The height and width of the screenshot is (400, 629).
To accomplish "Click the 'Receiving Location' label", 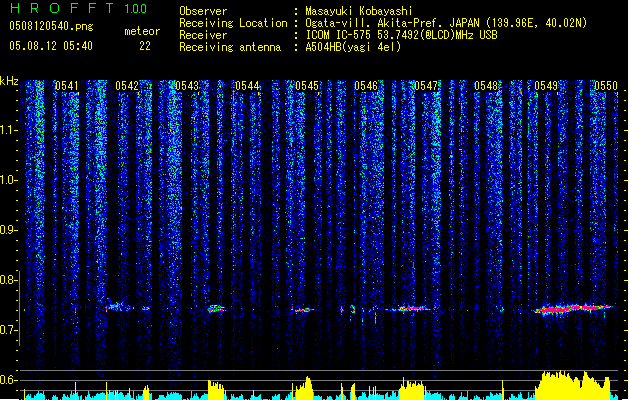I will tap(233, 23).
